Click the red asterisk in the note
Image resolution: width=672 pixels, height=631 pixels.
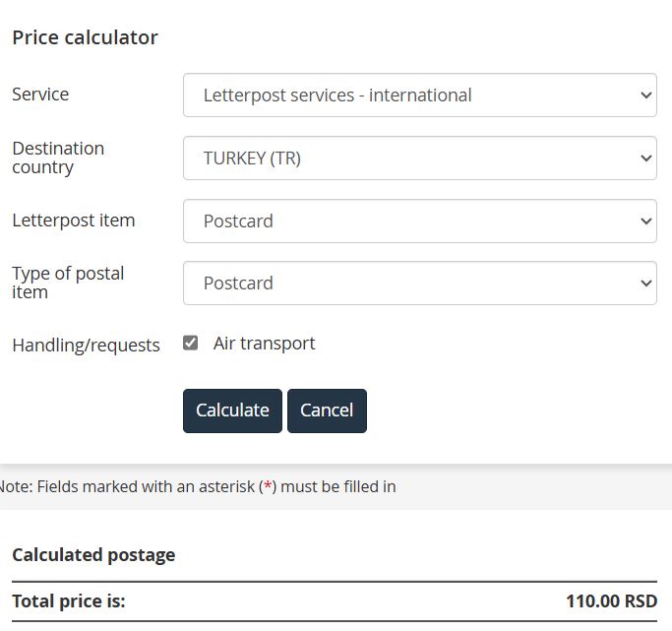coord(268,485)
